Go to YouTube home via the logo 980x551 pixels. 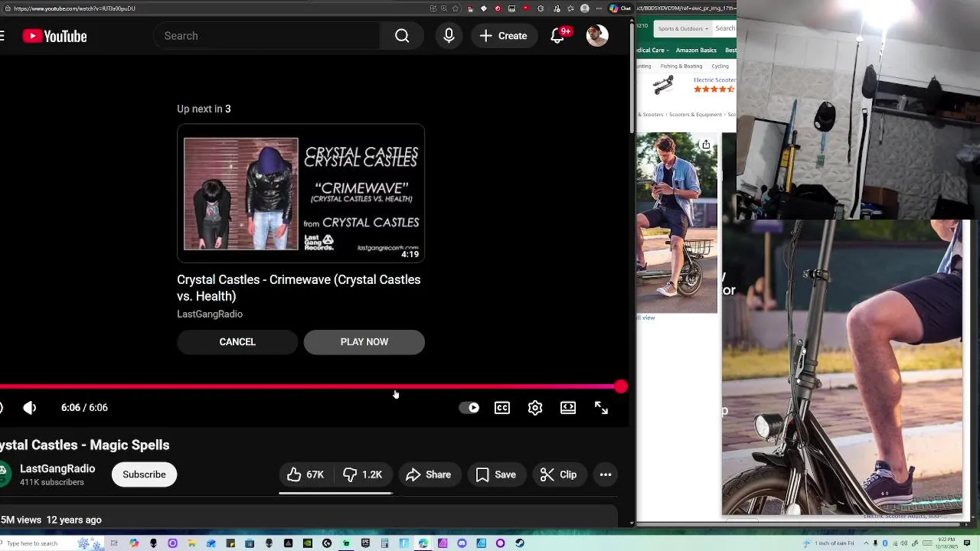click(x=54, y=36)
